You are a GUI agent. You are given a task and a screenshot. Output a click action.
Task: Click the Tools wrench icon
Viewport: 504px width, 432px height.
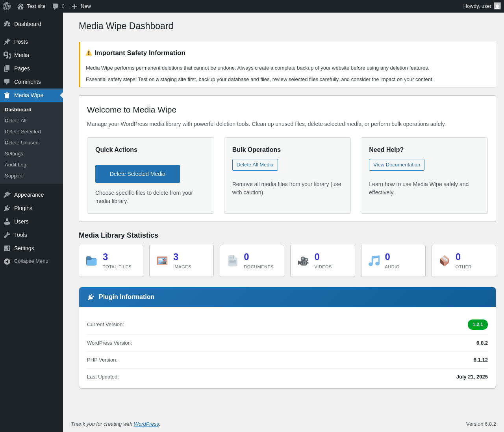pyautogui.click(x=7, y=235)
